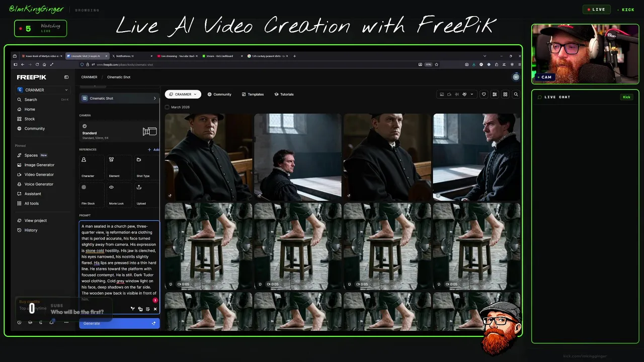This screenshot has height=362, width=644.
Task: Click the translate icon in prompt toolbar
Action: pyautogui.click(x=140, y=309)
